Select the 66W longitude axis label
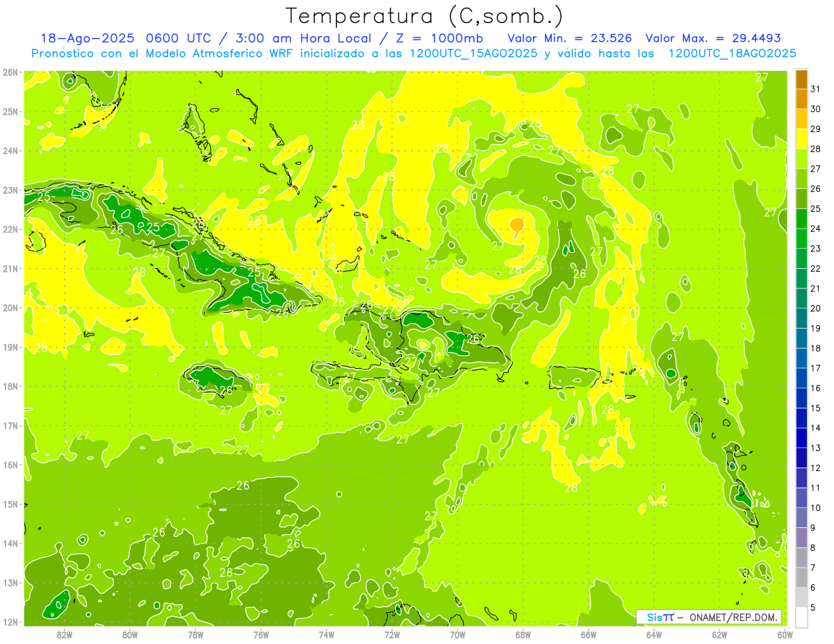Screen dimensions: 834x644 tap(589, 634)
